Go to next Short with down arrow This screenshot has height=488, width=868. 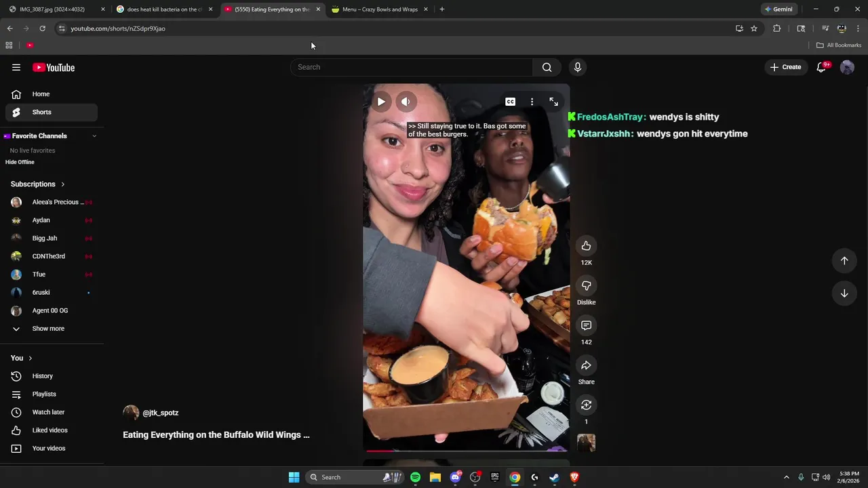click(x=844, y=293)
